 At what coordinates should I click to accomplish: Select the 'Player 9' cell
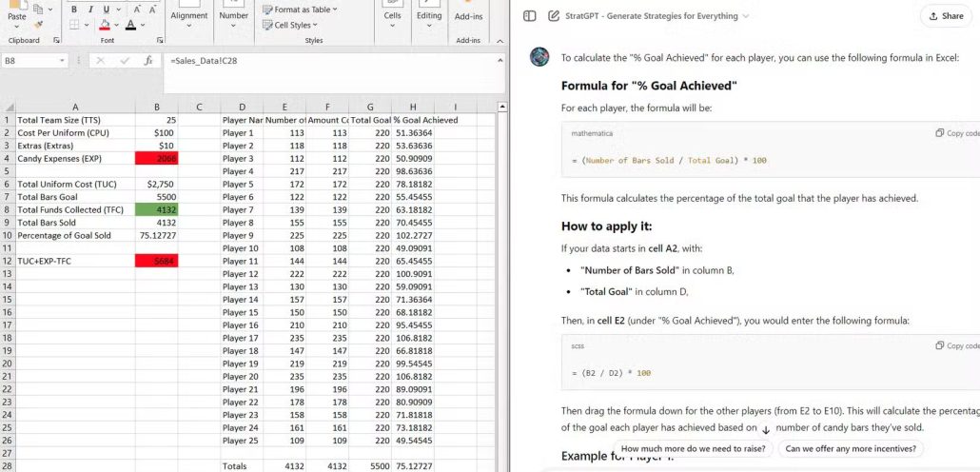tap(242, 236)
